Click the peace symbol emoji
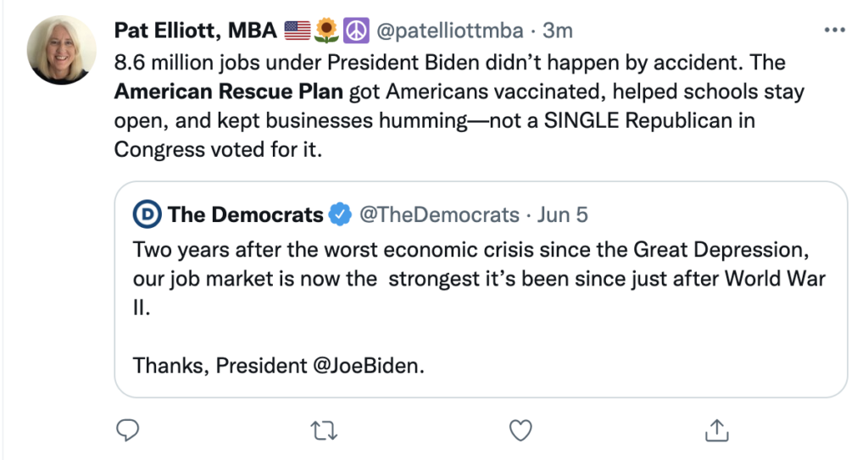Viewport: 868px width, 460px height. tap(353, 31)
